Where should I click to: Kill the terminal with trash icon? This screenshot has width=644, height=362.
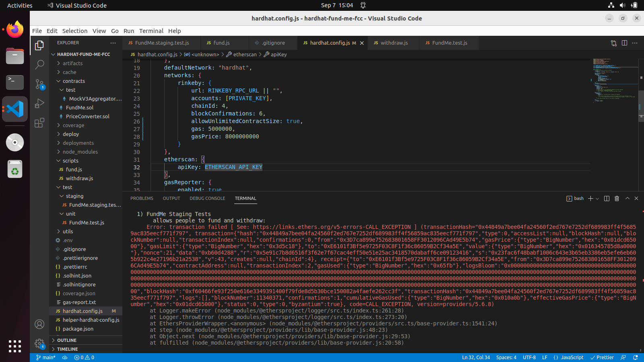[617, 198]
